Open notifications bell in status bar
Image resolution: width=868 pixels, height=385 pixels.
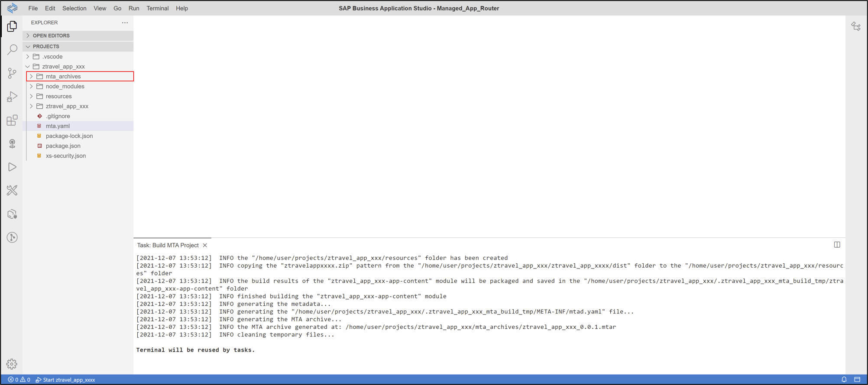[844, 380]
